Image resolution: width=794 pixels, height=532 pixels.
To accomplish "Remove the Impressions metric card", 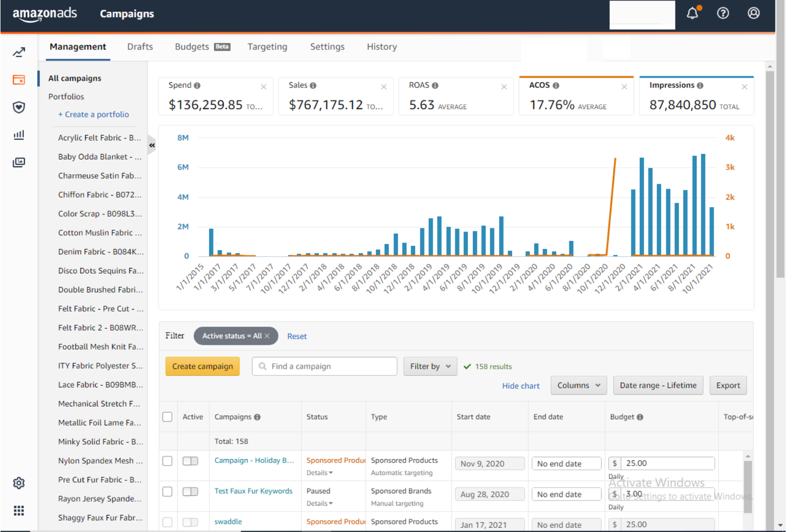I will (744, 87).
